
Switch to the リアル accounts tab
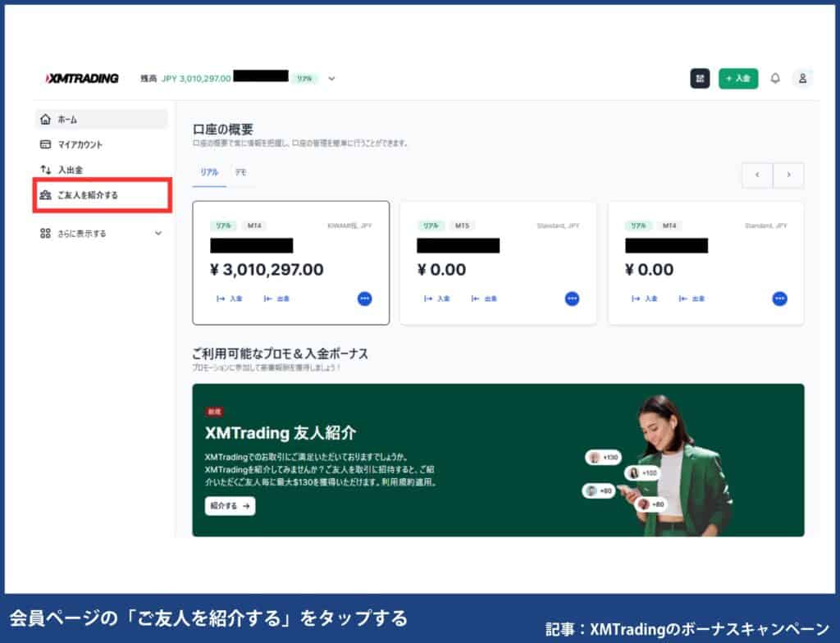tap(209, 172)
